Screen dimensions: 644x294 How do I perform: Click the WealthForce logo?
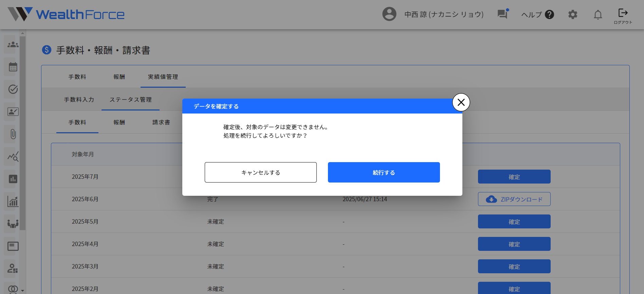(x=66, y=14)
